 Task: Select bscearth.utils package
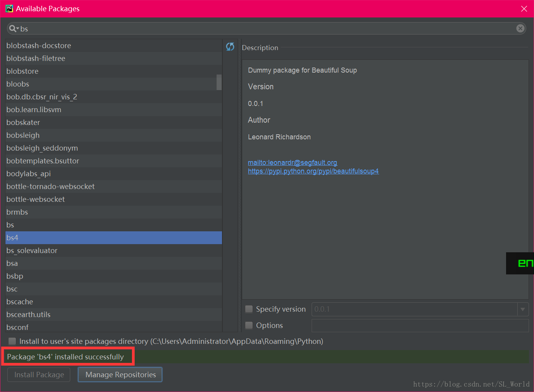[x=114, y=314]
